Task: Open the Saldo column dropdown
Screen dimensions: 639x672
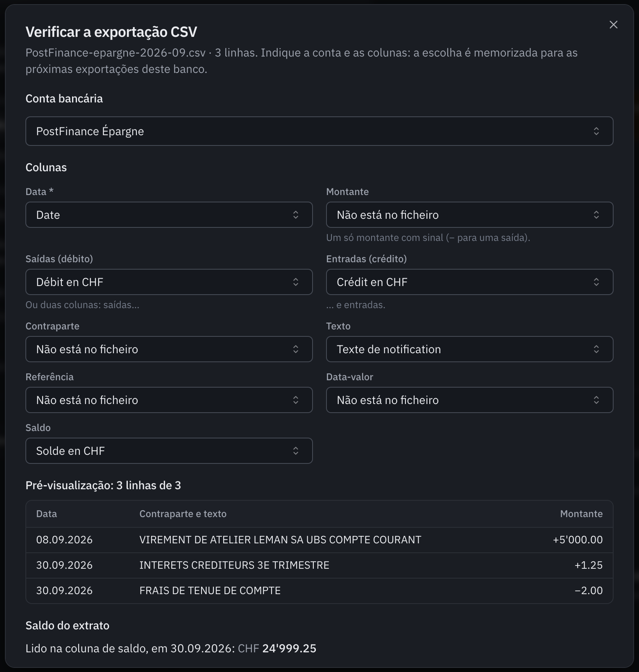Action: tap(169, 451)
